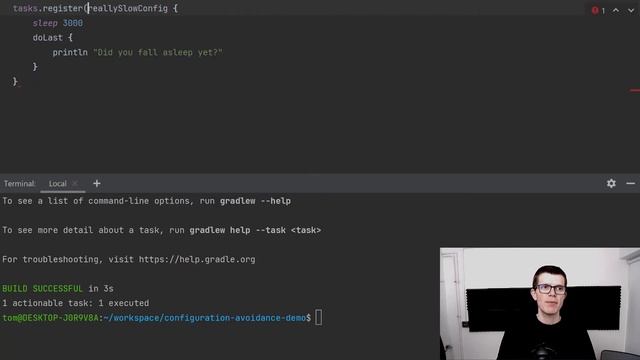The height and width of the screenshot is (360, 640).
Task: Click the 'Terminal:' panel label
Action: pyautogui.click(x=20, y=184)
